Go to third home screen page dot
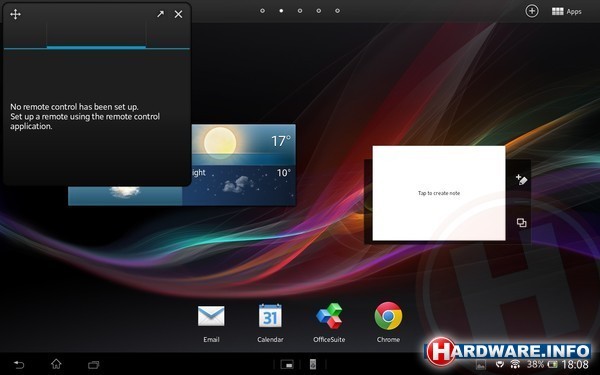Image resolution: width=600 pixels, height=375 pixels. pyautogui.click(x=300, y=11)
